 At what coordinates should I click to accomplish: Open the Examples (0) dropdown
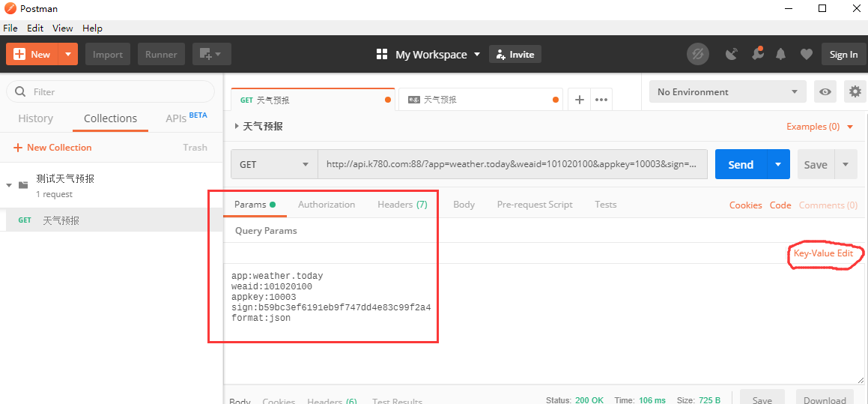click(820, 127)
